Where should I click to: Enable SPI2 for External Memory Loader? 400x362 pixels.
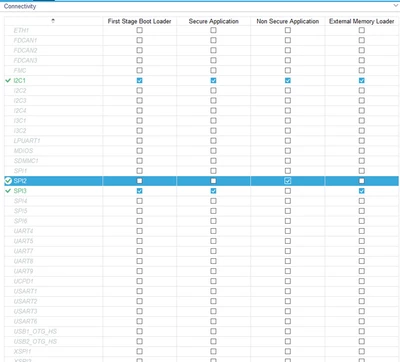(x=362, y=181)
